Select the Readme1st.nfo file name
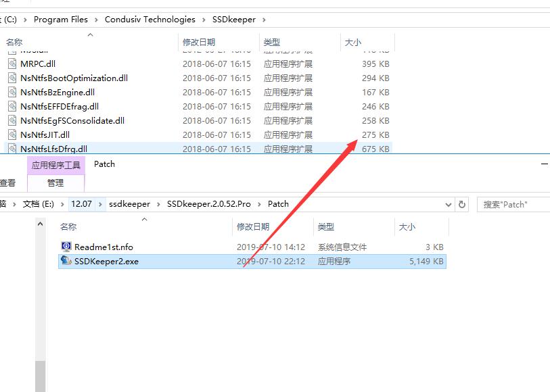The height and width of the screenshot is (392, 550). point(104,247)
